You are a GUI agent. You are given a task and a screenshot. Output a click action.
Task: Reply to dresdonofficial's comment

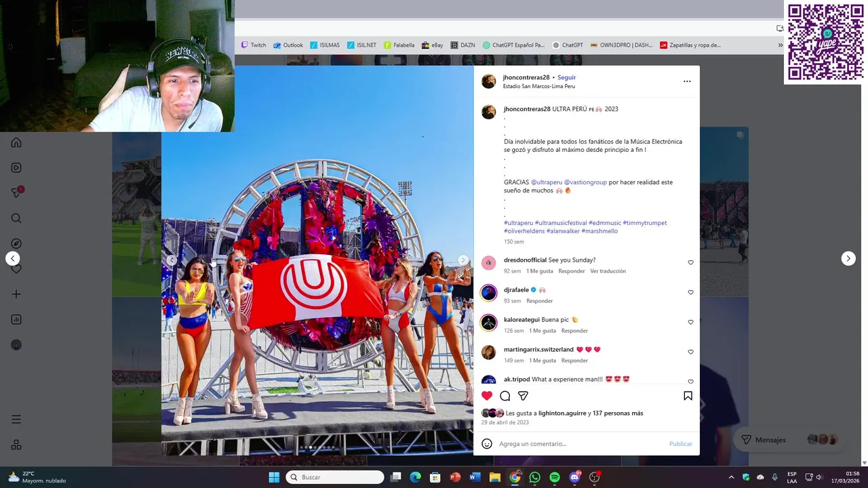(572, 271)
